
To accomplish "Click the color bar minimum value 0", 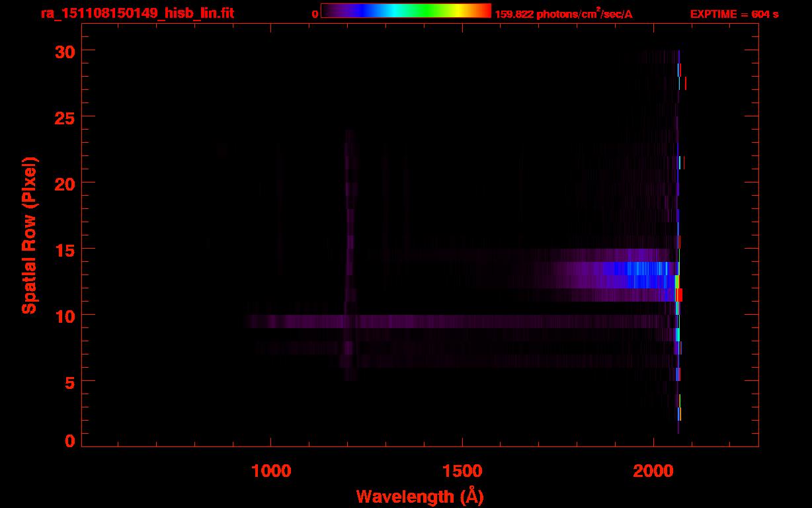I will click(x=315, y=14).
